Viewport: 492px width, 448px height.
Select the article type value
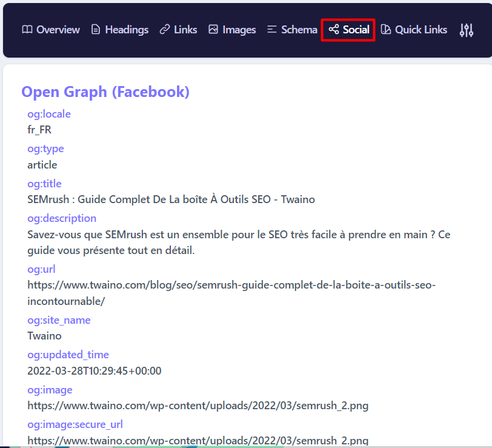point(42,165)
